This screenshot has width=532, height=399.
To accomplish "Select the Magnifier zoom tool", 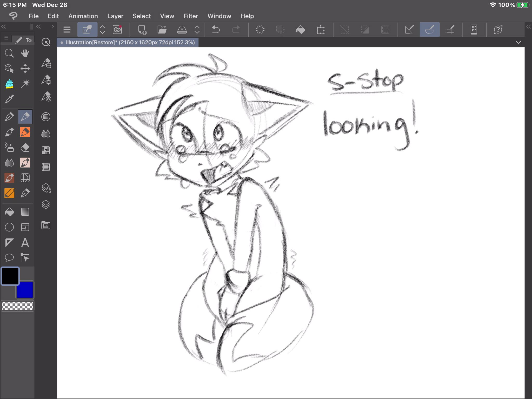I will point(9,53).
